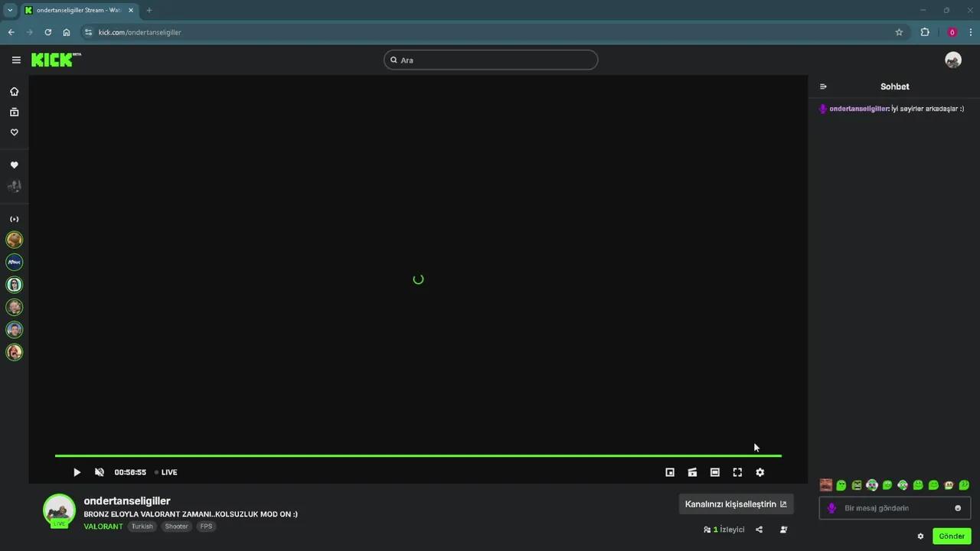980x551 pixels.
Task: Select the Turkish tag
Action: tap(142, 527)
